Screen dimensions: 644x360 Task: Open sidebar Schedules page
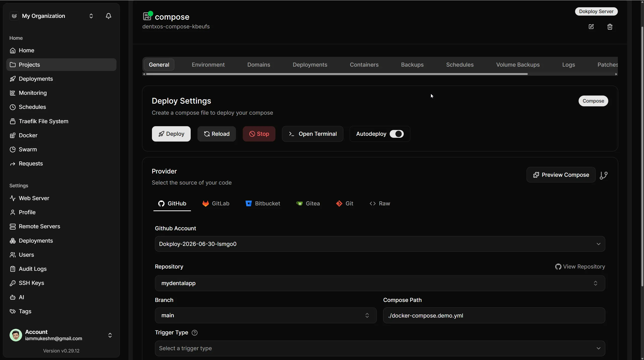[x=61, y=107]
